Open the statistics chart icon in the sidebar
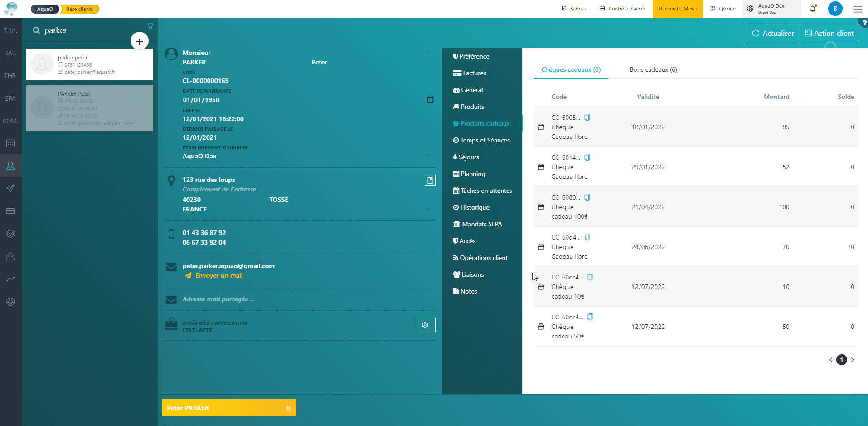Image resolution: width=868 pixels, height=426 pixels. [x=10, y=279]
